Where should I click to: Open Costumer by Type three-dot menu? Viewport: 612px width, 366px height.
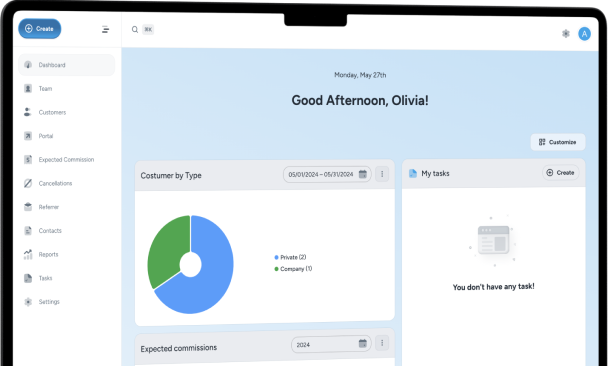(382, 174)
